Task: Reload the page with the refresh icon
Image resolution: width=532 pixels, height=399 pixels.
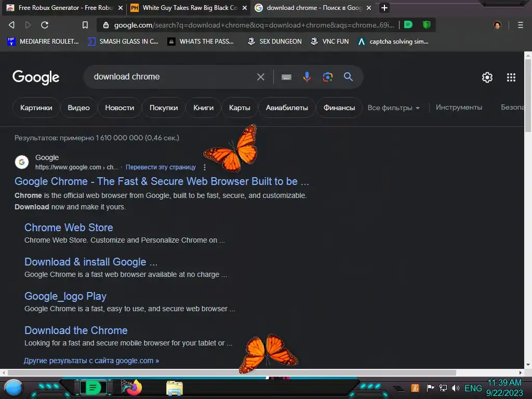Action: [45, 25]
